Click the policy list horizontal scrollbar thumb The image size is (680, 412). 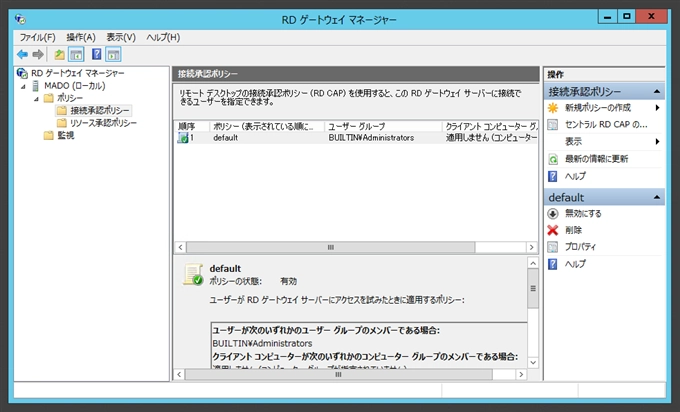(x=330, y=247)
